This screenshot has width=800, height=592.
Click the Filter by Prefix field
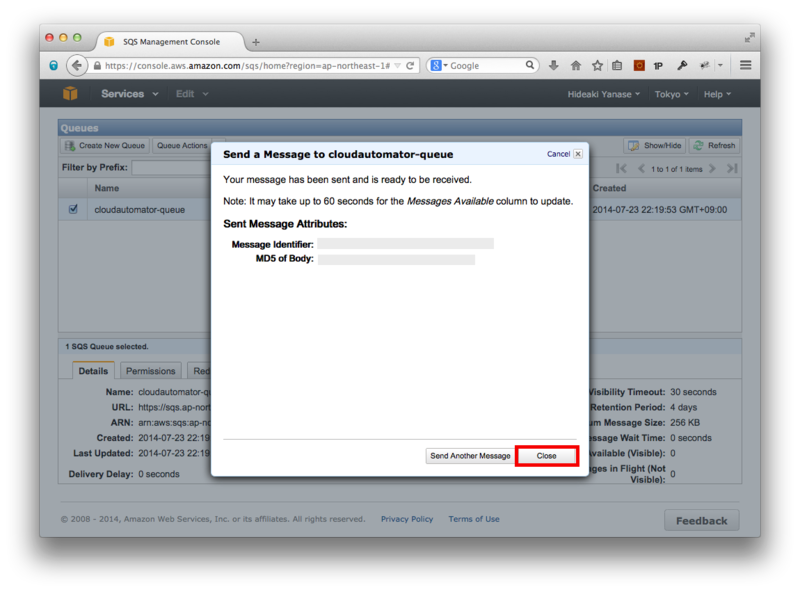[171, 167]
